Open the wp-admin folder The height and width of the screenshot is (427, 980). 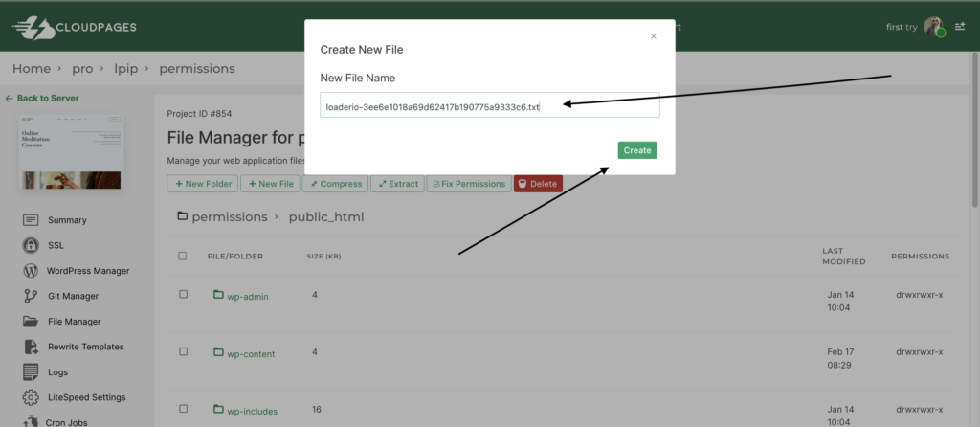coord(248,297)
